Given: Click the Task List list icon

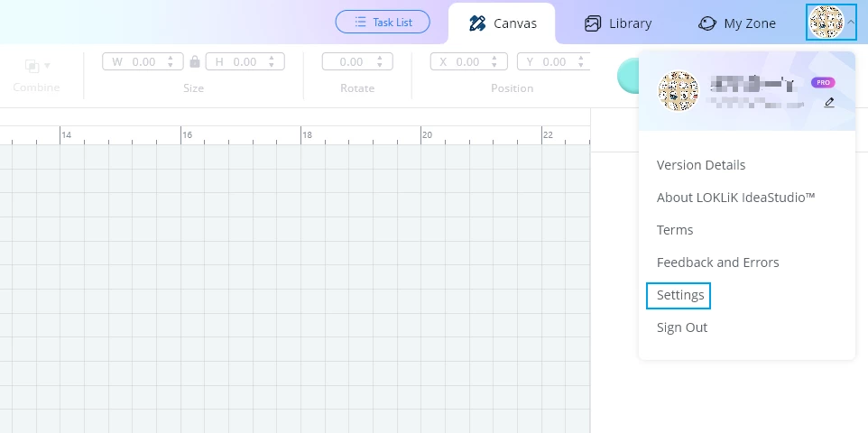Looking at the screenshot, I should tap(360, 23).
